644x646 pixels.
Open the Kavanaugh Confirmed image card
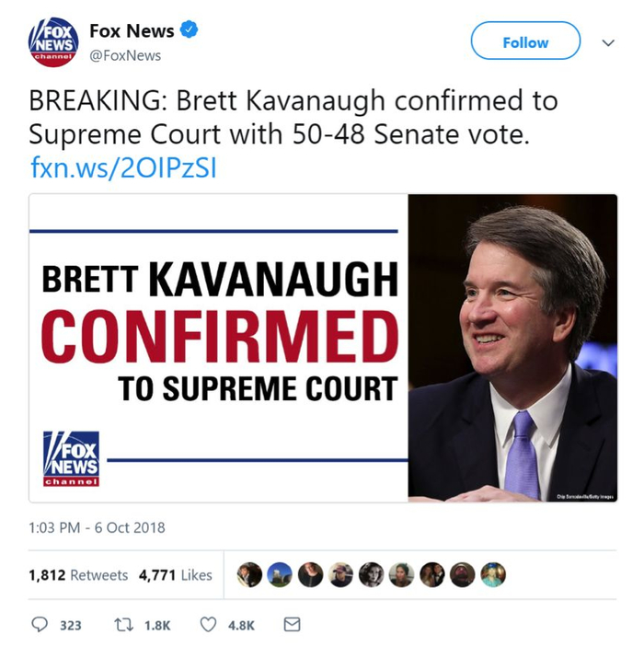click(323, 348)
